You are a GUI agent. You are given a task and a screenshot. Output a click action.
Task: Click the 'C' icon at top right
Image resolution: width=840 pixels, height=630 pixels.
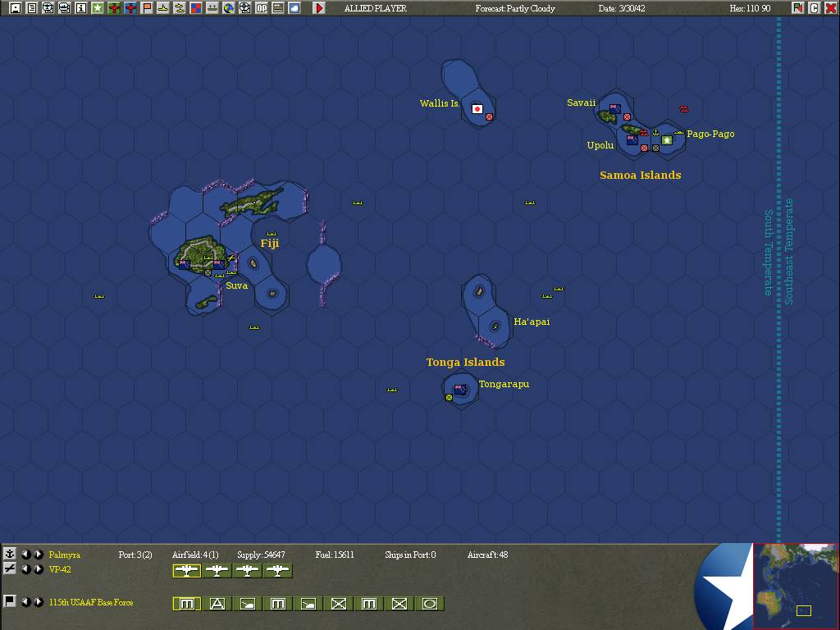tap(814, 8)
